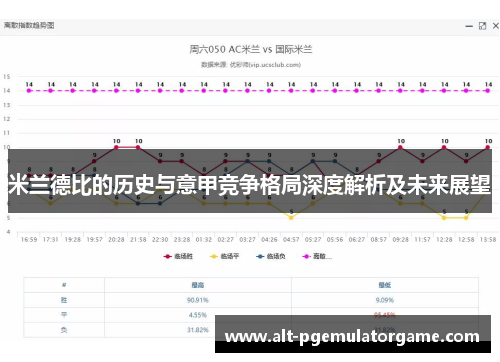The width and height of the screenshot is (500, 362).
Task: Select the red 10 point at 09:28
Action: click(x=401, y=147)
